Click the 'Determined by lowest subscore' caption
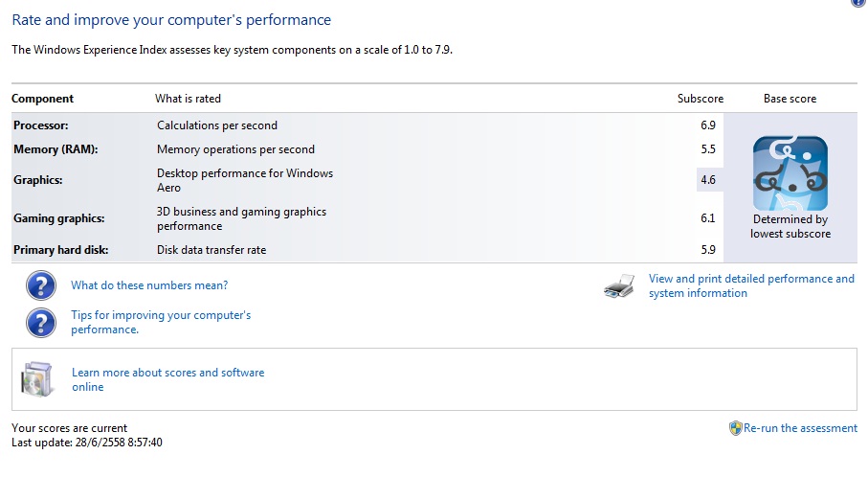868x500 pixels. [790, 226]
